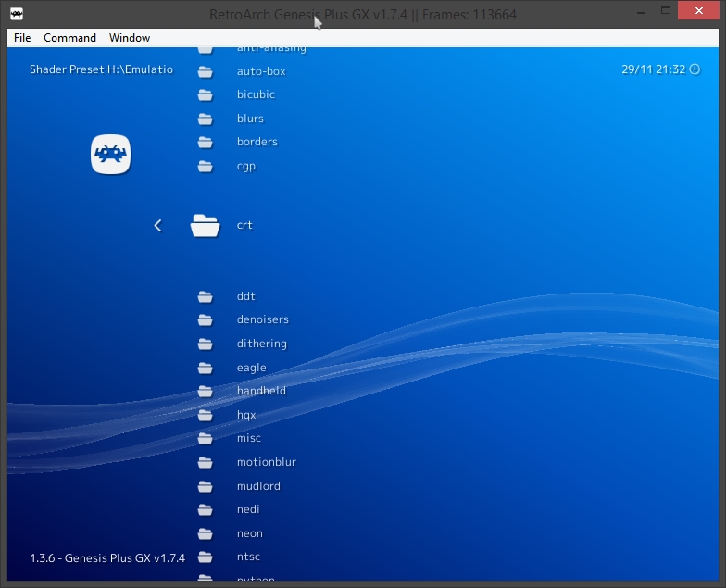Viewport: 726px width, 588px height.
Task: Click the Shader Preset path title
Action: pos(102,69)
